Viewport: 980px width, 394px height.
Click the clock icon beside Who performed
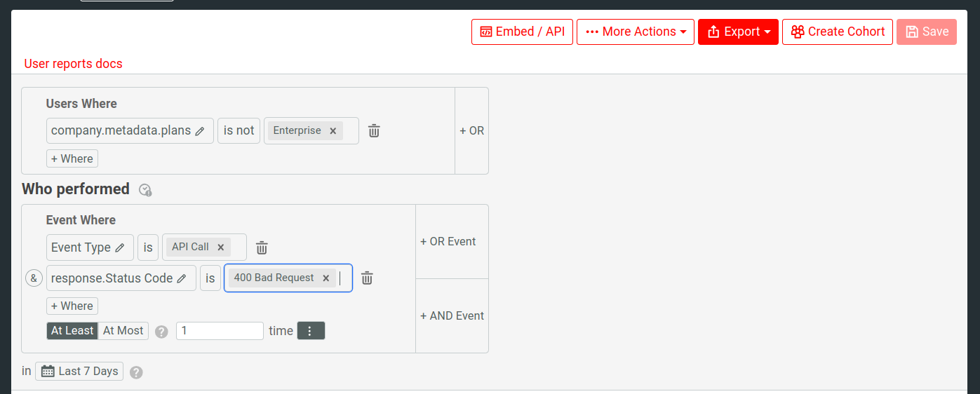tap(145, 190)
